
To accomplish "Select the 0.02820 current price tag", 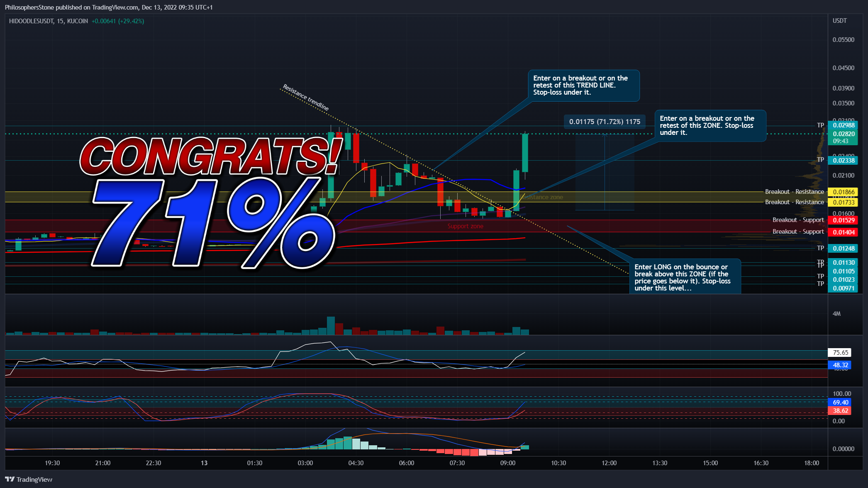I will click(843, 134).
